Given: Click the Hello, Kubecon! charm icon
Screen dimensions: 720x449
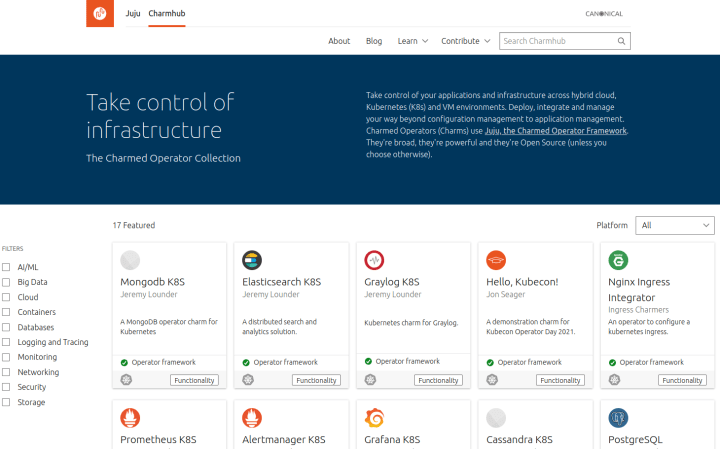Looking at the screenshot, I should pyautogui.click(x=496, y=260).
